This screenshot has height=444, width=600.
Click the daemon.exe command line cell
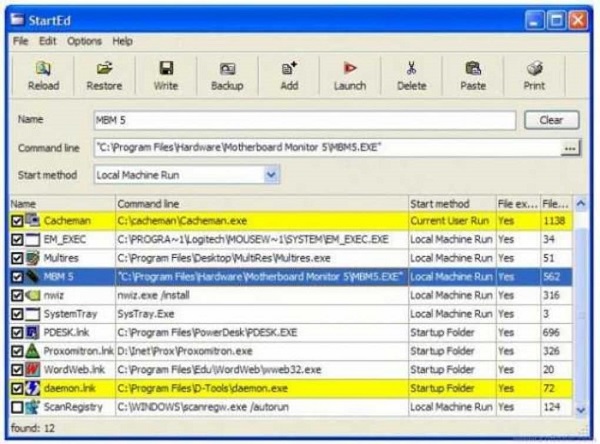coord(262,388)
